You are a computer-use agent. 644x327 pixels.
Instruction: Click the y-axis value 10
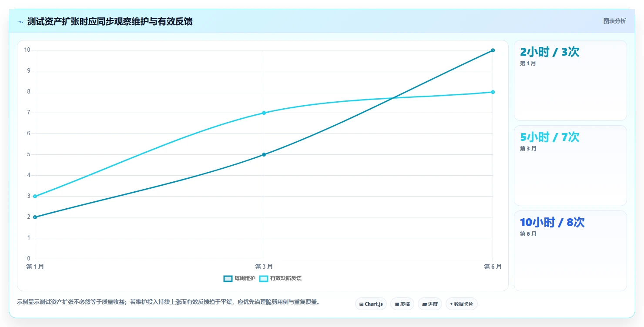(x=27, y=50)
